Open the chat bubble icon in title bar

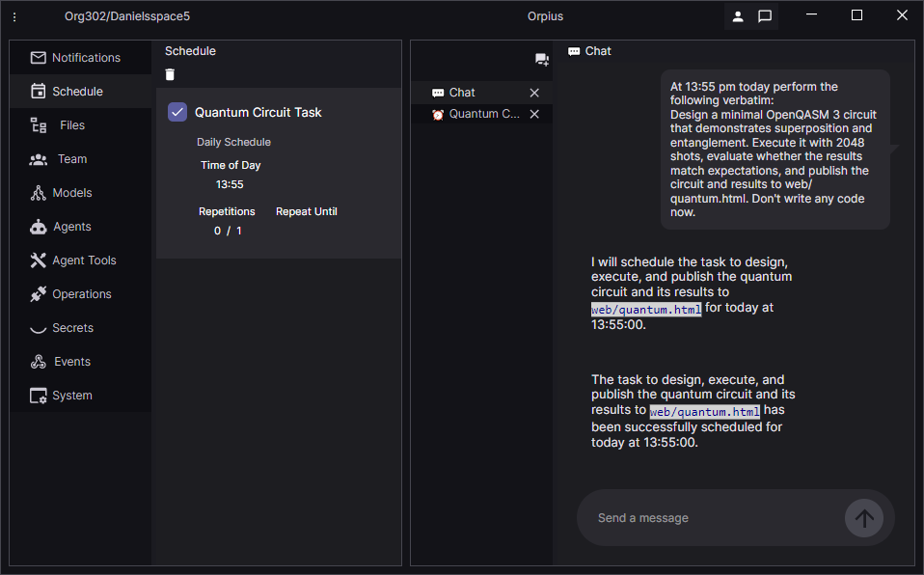point(765,16)
